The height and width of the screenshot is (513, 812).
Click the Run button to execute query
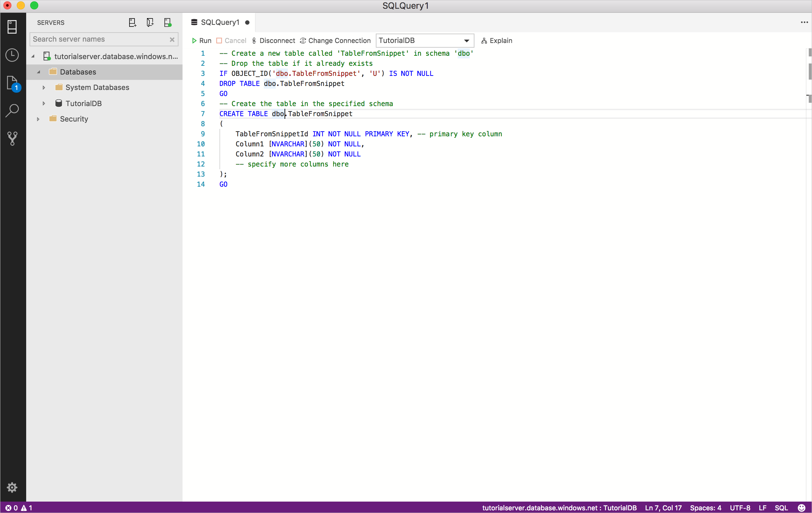202,40
